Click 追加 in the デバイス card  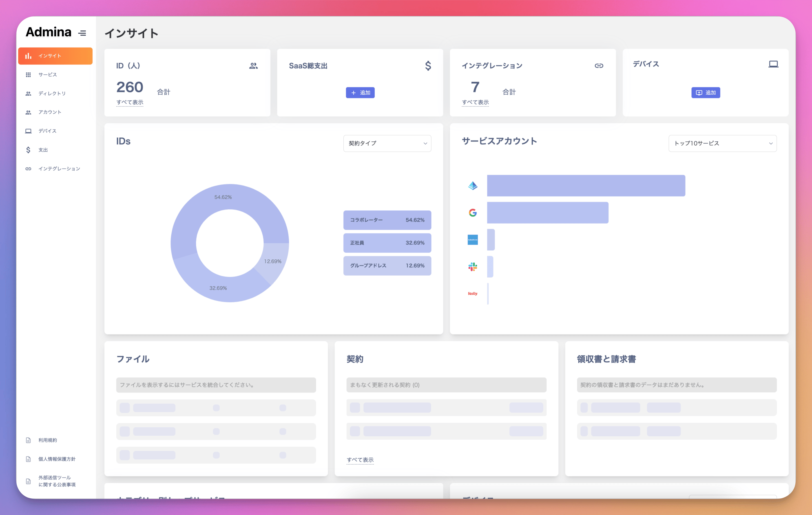coord(706,93)
